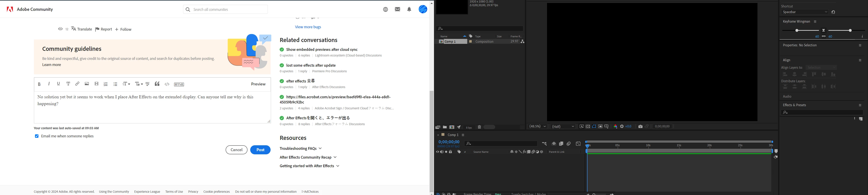This screenshot has height=195, width=868.
Task: Enable Motion Blur for the timeline
Action: 569,144
